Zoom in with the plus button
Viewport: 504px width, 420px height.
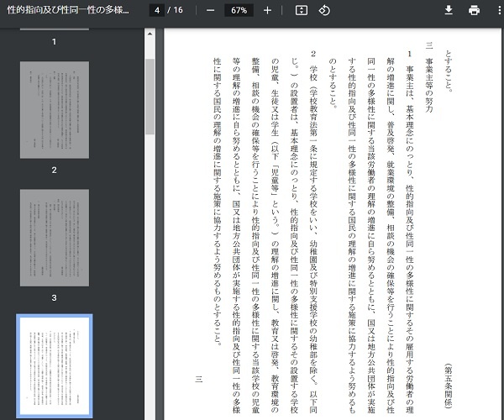[267, 11]
